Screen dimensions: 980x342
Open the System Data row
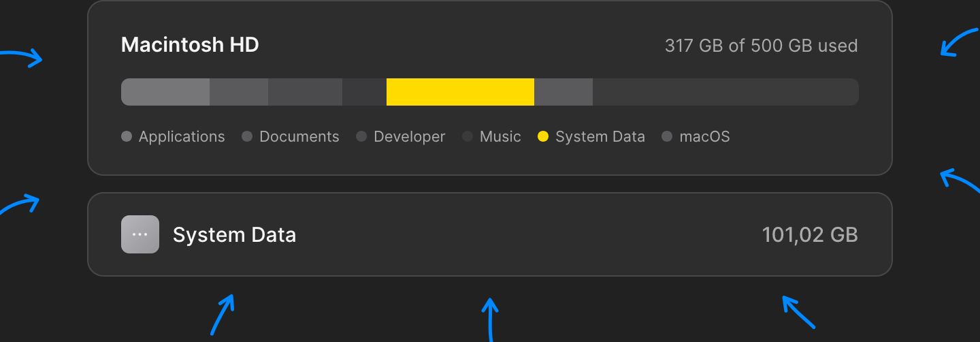point(489,234)
